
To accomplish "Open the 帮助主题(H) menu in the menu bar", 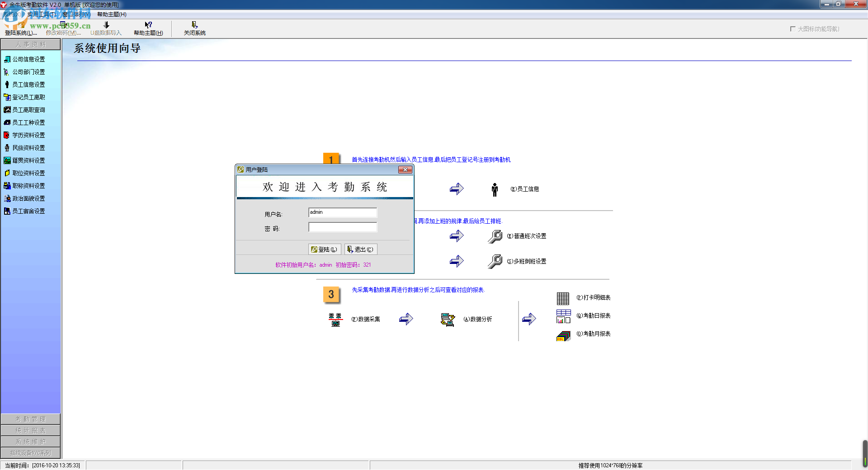I will pos(112,14).
